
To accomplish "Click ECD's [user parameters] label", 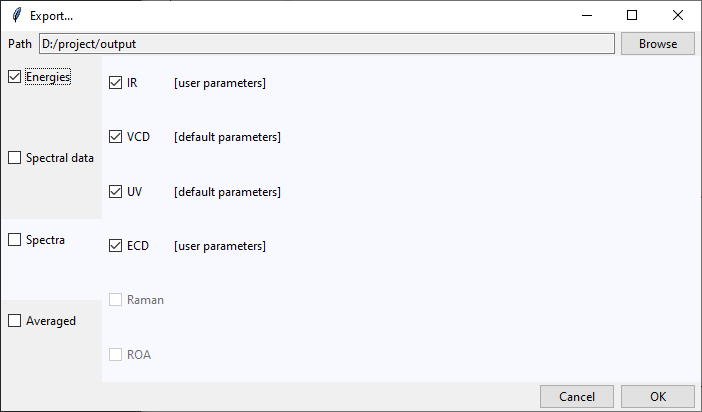I will [220, 246].
